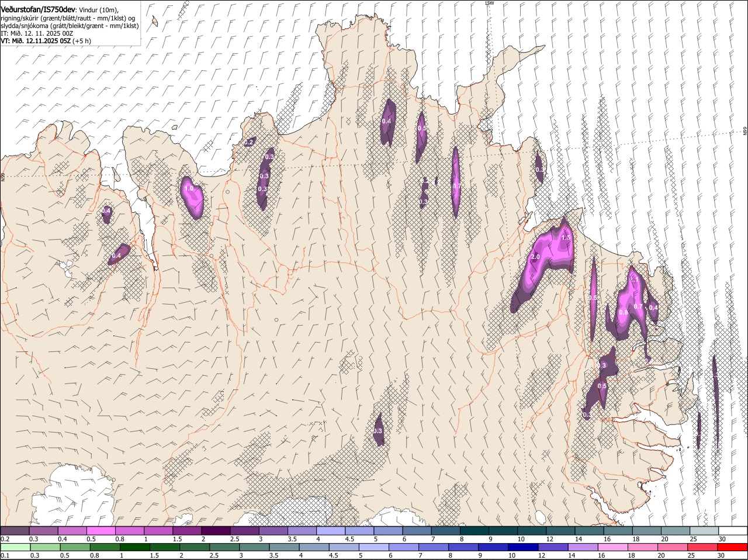Select the lower legend swatch labeled 5
This screenshot has width=748, height=560.
[x=374, y=548]
